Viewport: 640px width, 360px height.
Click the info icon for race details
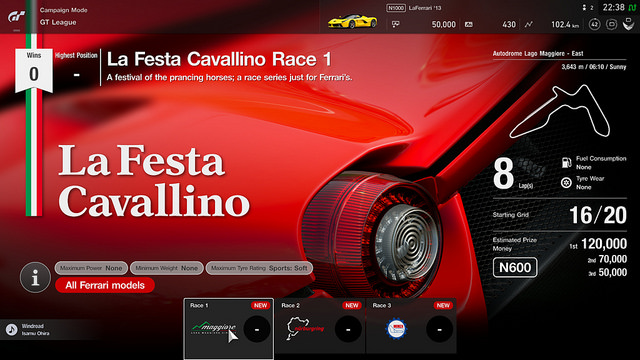[x=35, y=278]
